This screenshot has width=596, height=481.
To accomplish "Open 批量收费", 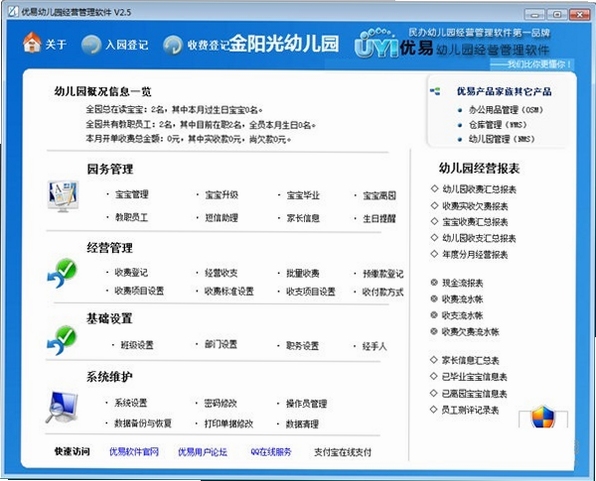I will [303, 273].
